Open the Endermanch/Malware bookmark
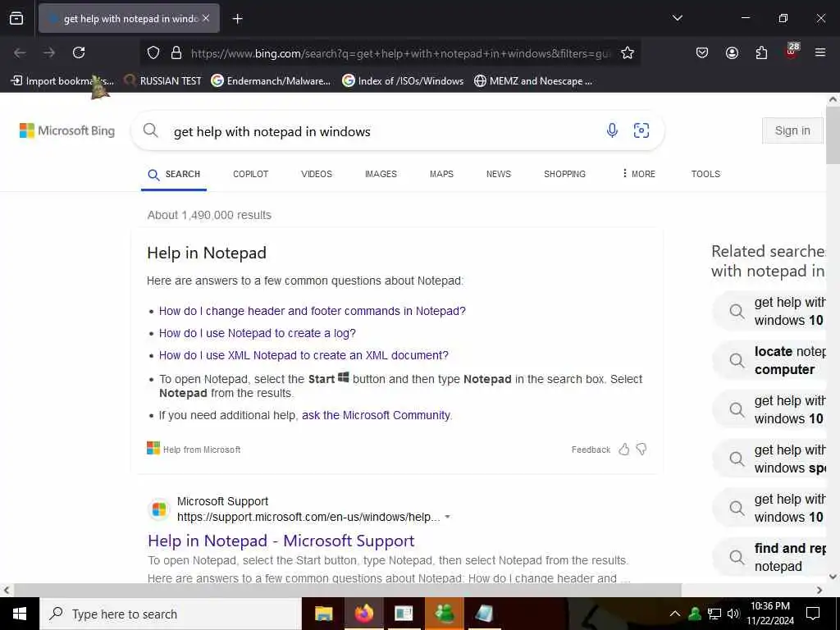This screenshot has height=630, width=840. 271,81
